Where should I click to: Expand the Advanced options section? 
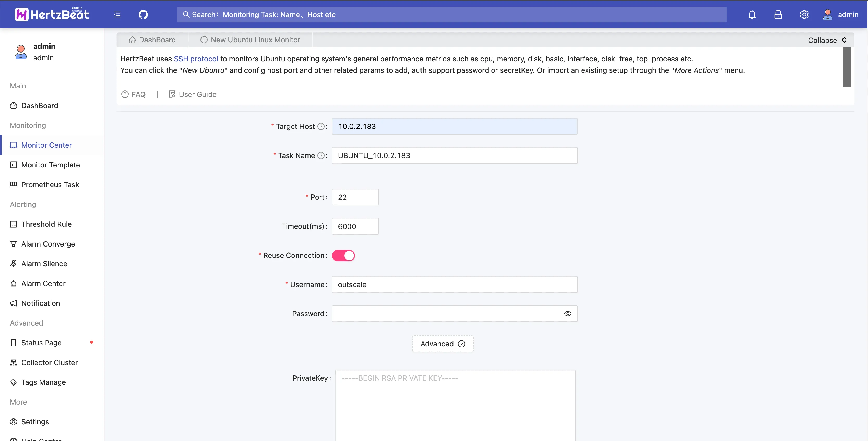(x=442, y=344)
